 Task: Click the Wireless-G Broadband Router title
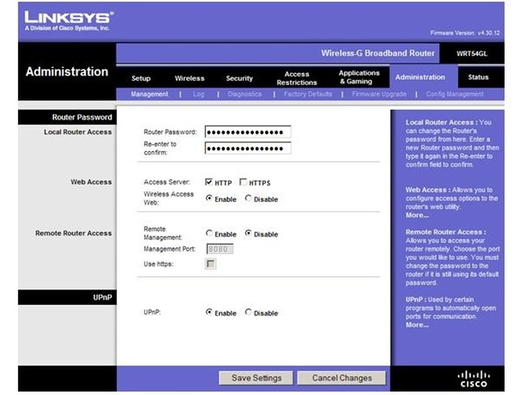pos(377,54)
